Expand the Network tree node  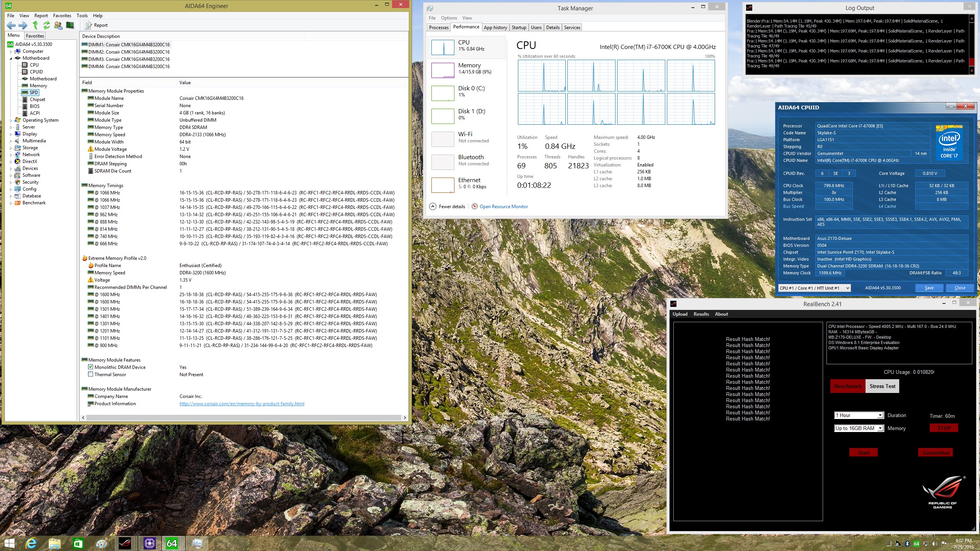click(11, 155)
